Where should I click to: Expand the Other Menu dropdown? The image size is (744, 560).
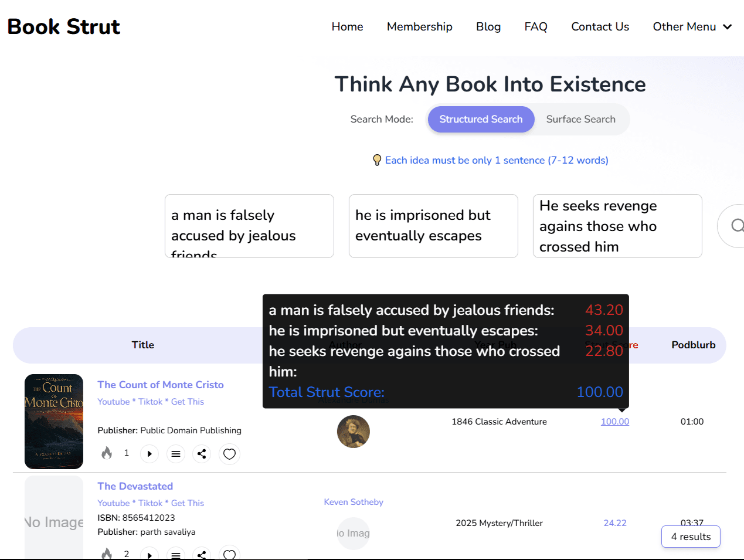tap(692, 26)
